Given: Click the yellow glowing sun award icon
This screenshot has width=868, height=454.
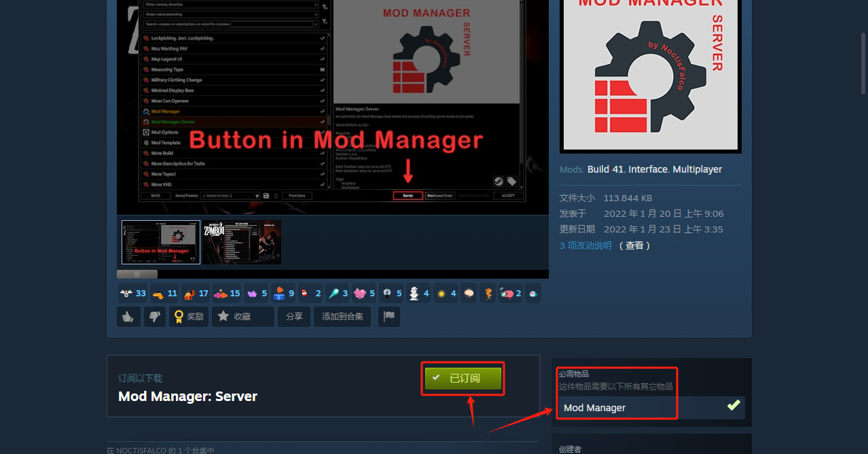Looking at the screenshot, I should click(446, 293).
